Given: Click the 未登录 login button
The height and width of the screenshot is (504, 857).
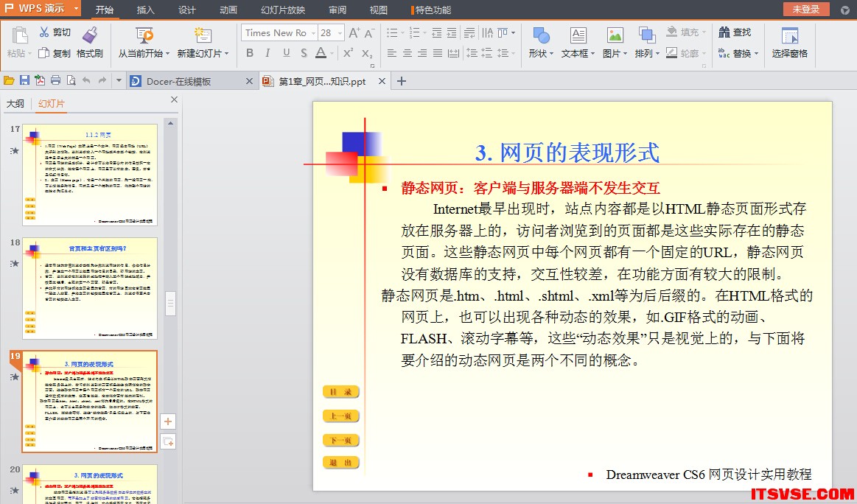Looking at the screenshot, I should point(806,10).
